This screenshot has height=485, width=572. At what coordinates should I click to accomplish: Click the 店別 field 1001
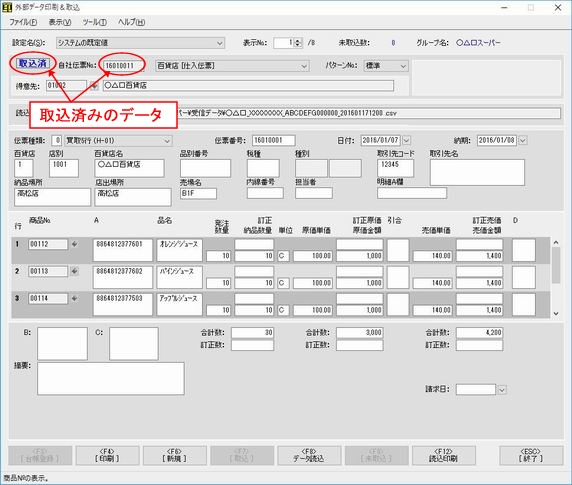click(x=64, y=168)
